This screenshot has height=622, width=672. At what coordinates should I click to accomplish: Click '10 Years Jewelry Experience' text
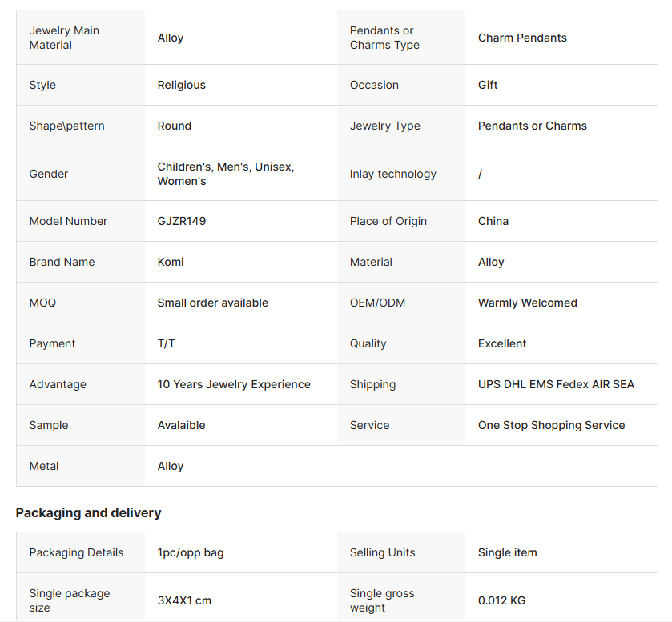click(234, 384)
